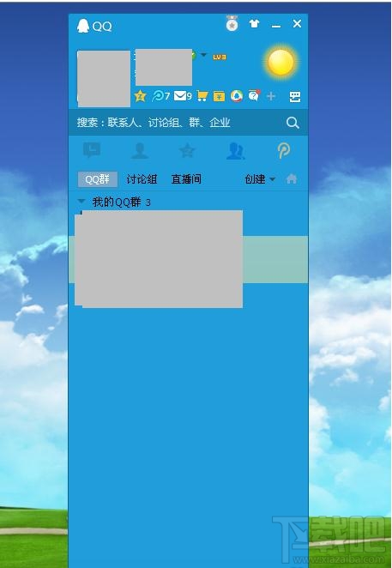Switch to the groups tab
Image resolution: width=392 pixels, height=568 pixels.
[x=236, y=151]
